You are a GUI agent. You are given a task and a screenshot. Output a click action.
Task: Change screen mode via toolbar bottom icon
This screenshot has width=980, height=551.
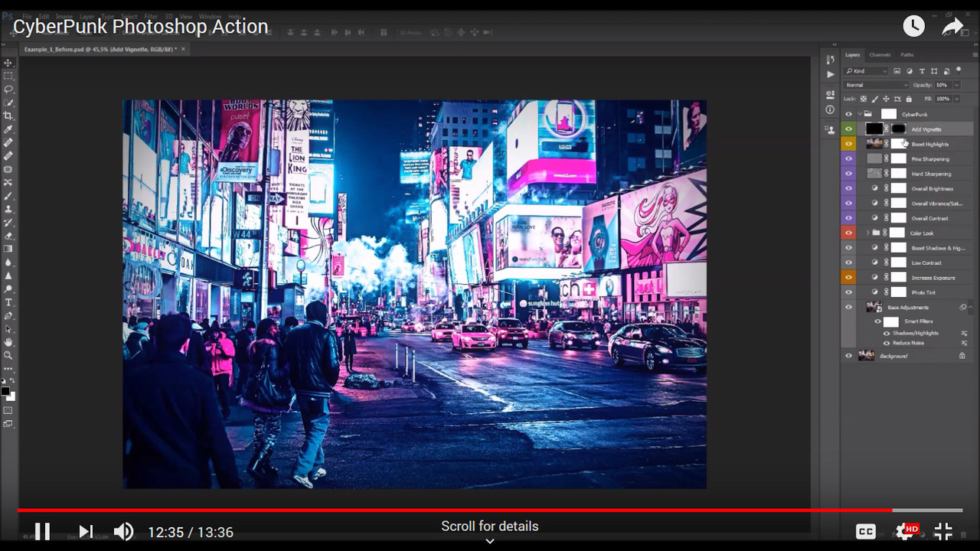click(8, 423)
